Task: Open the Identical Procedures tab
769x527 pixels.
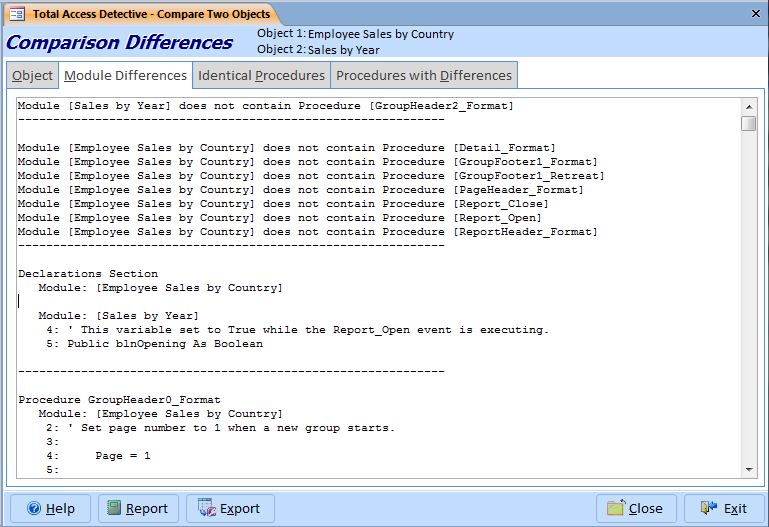Action: click(x=261, y=75)
